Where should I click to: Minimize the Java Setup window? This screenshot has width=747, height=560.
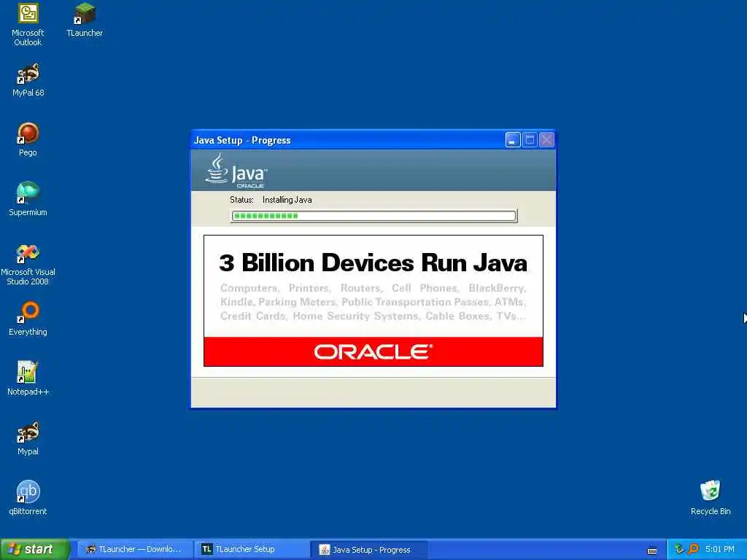pos(513,140)
